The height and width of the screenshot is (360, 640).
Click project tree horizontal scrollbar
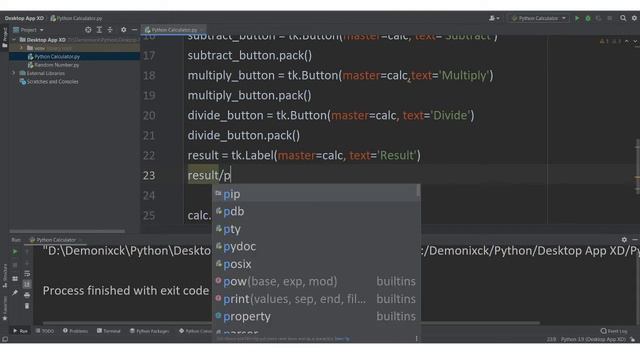click(x=67, y=231)
